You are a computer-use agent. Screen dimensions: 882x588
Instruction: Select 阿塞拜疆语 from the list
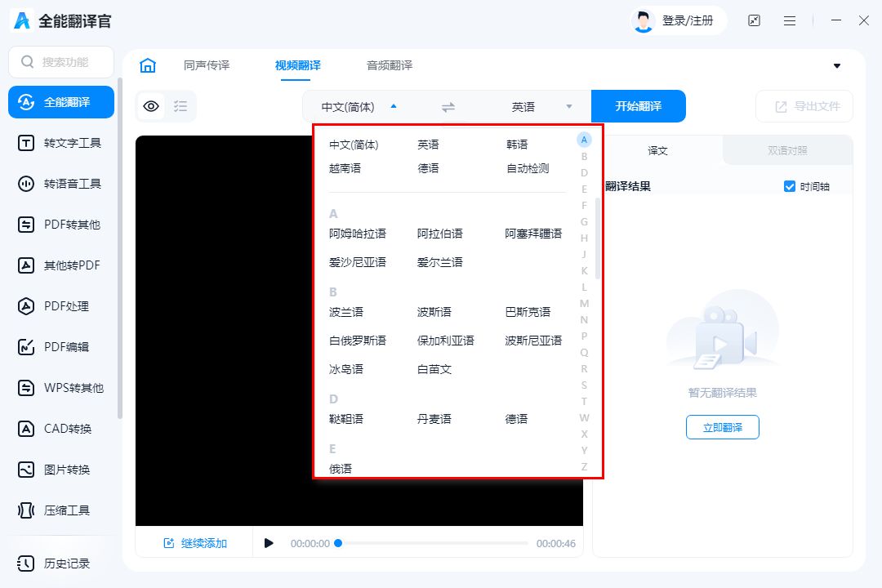pyautogui.click(x=533, y=234)
